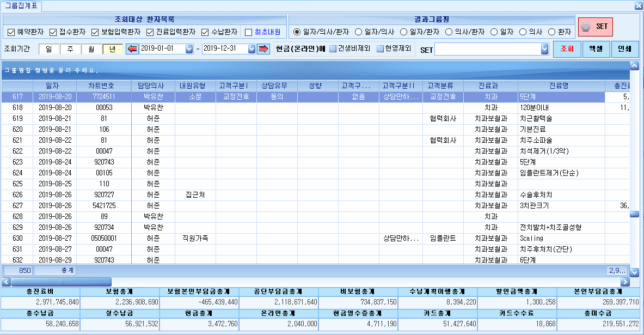Click horizontal scroll right arrow
Screen dimensions: 644x335
coord(625,282)
